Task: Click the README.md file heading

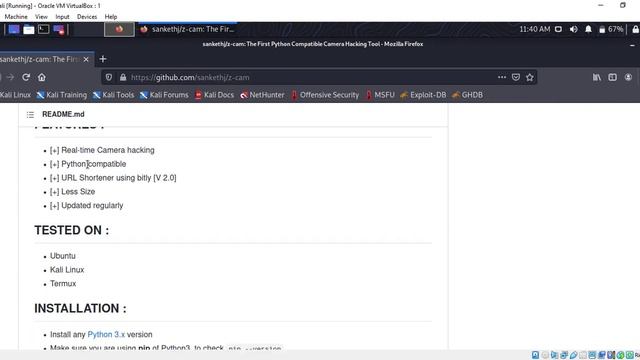Action: click(x=63, y=114)
